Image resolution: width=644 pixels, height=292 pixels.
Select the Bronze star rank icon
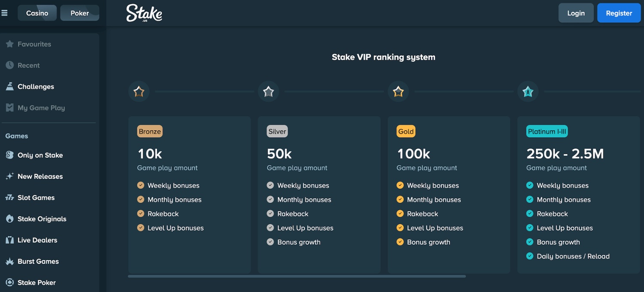coord(139,91)
